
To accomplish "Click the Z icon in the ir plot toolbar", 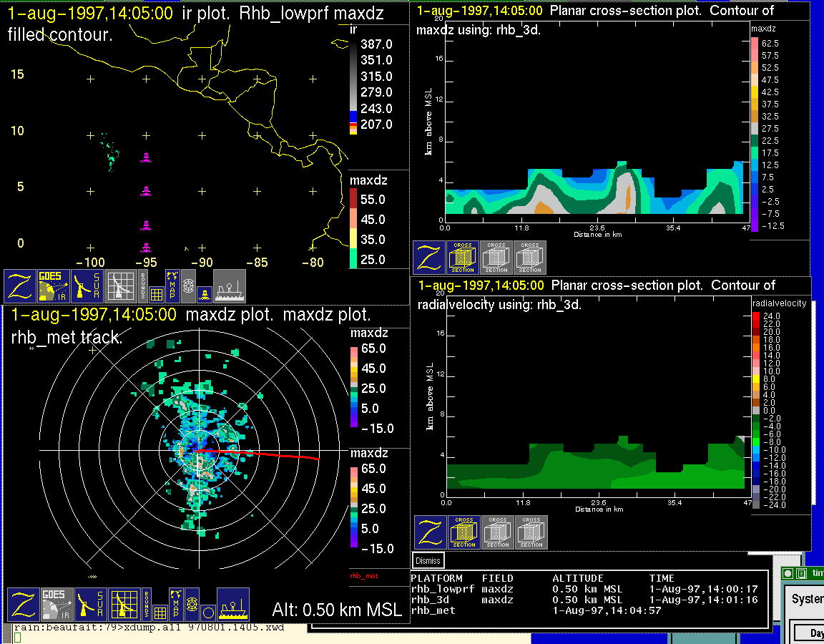I will coord(20,286).
